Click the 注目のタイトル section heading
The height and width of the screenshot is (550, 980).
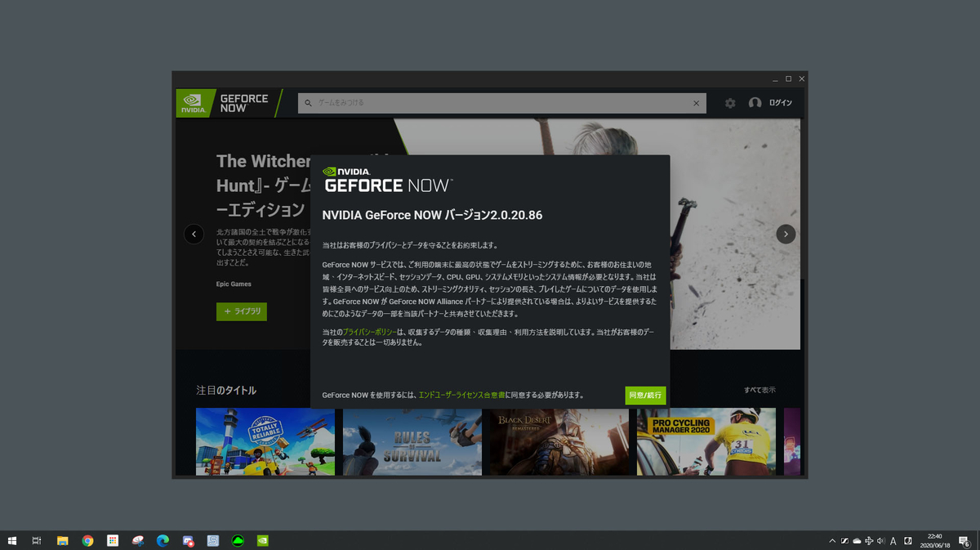coord(226,391)
